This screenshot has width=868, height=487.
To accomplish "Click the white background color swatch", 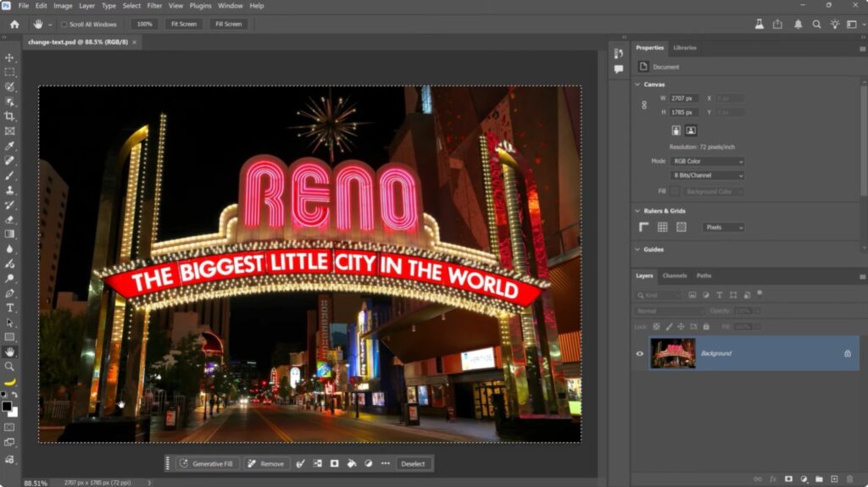I will click(14, 413).
